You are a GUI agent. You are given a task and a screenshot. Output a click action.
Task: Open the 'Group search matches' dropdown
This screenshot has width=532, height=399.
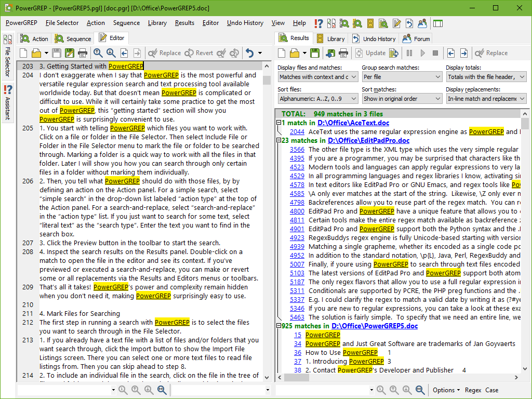[402, 77]
